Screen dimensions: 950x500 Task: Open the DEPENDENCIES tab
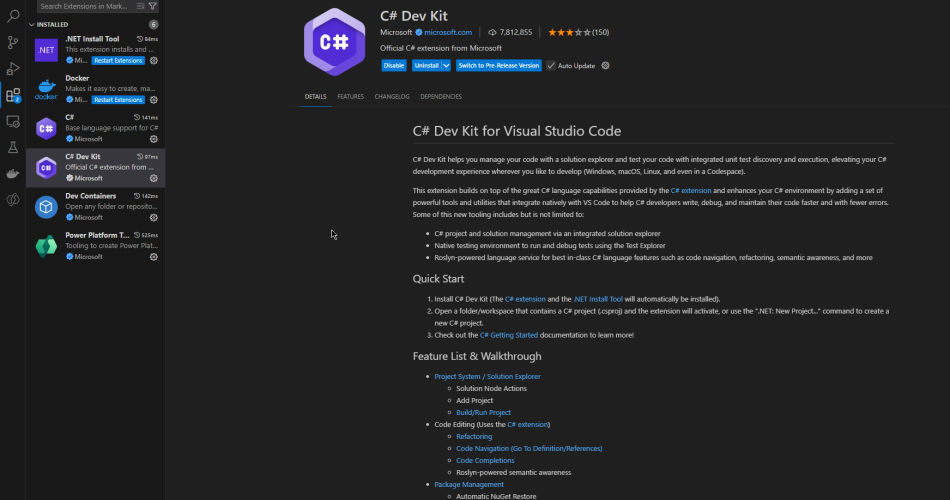tap(441, 97)
